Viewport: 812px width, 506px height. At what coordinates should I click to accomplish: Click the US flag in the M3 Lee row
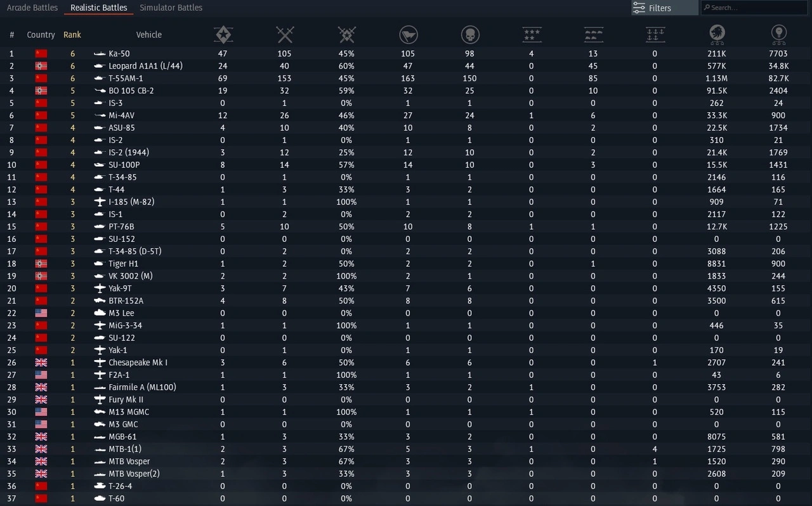[x=41, y=313]
